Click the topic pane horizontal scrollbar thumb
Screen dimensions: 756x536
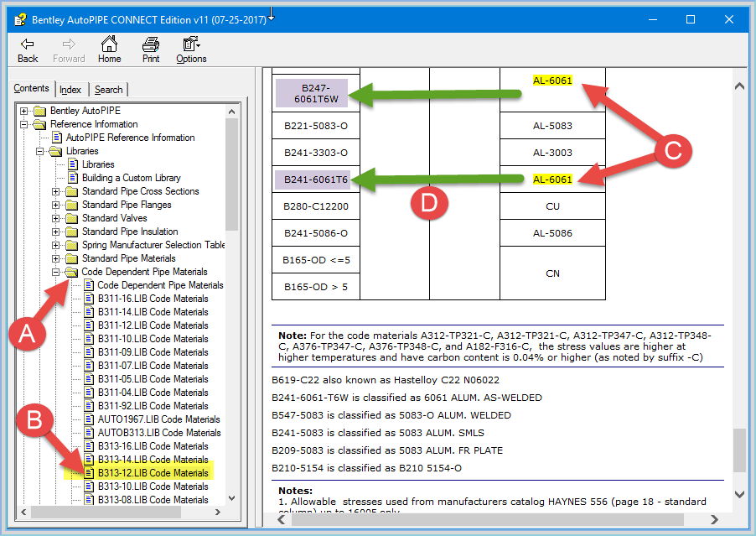coord(488,519)
